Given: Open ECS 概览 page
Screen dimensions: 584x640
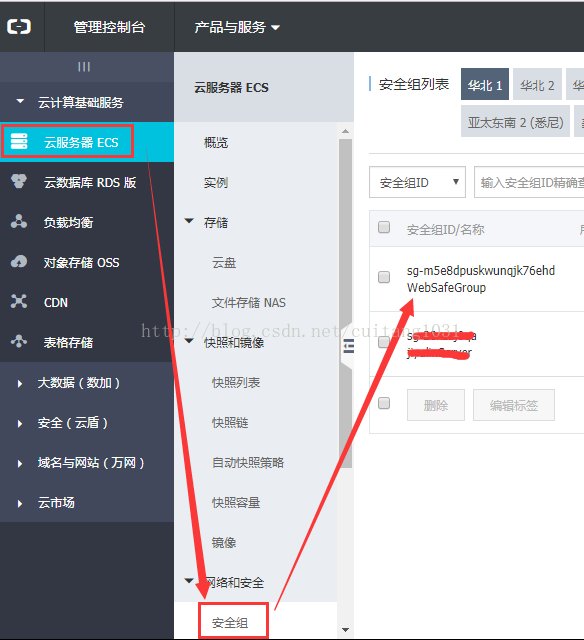Looking at the screenshot, I should [216, 142].
